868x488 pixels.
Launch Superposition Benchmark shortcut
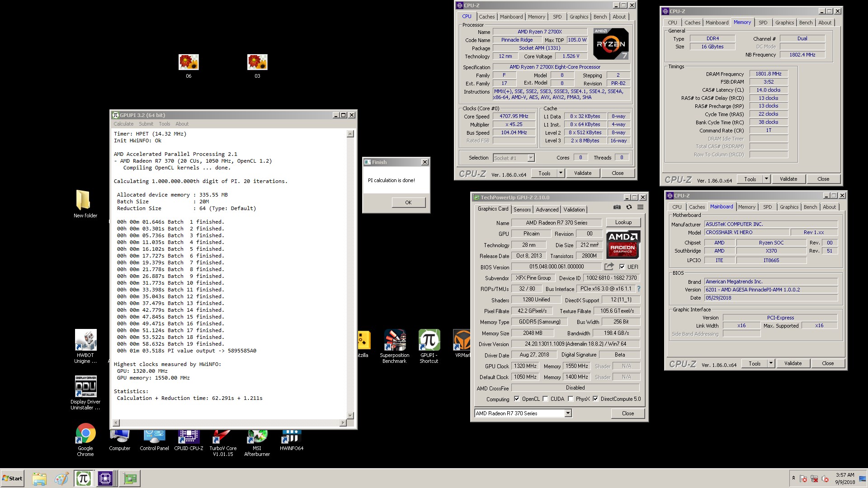(395, 347)
